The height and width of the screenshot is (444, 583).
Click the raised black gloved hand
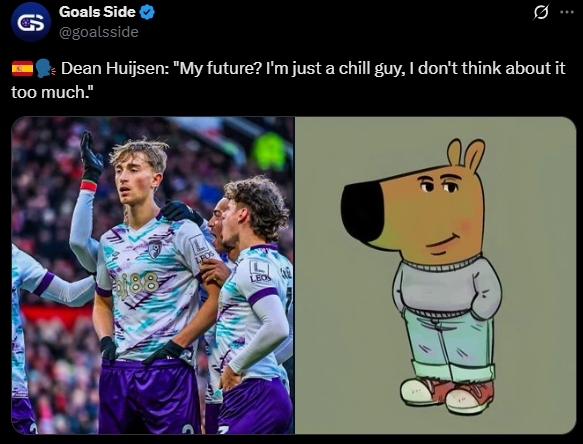[x=91, y=154]
